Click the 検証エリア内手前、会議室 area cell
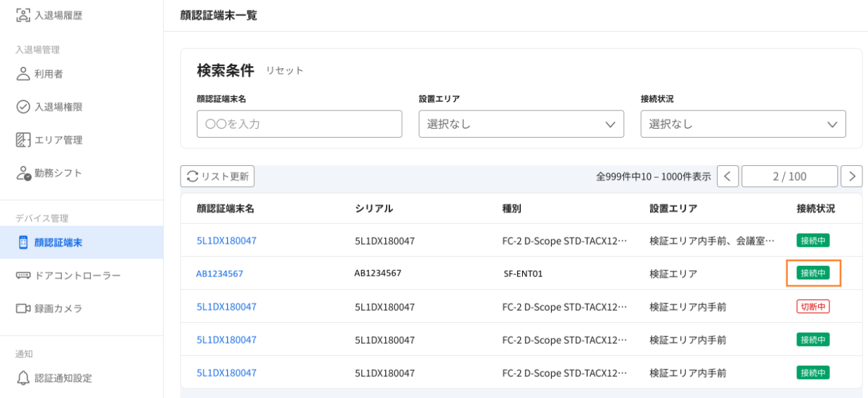Image resolution: width=868 pixels, height=398 pixels. pos(712,240)
